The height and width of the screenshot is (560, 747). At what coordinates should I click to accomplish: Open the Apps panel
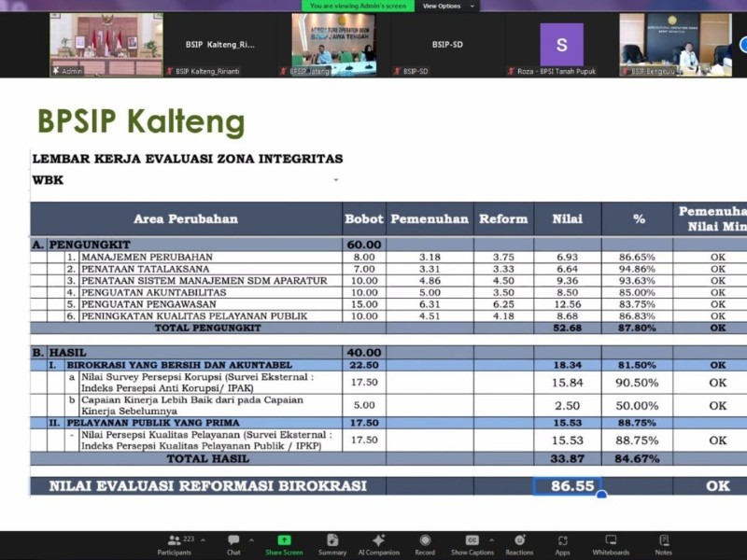click(x=563, y=542)
